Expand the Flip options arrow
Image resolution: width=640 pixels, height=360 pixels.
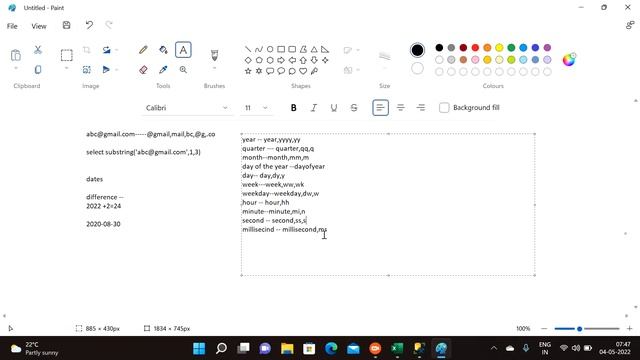[116, 70]
